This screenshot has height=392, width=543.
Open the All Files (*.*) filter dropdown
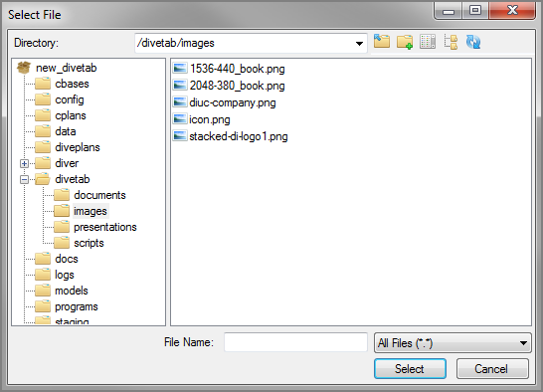[452, 343]
